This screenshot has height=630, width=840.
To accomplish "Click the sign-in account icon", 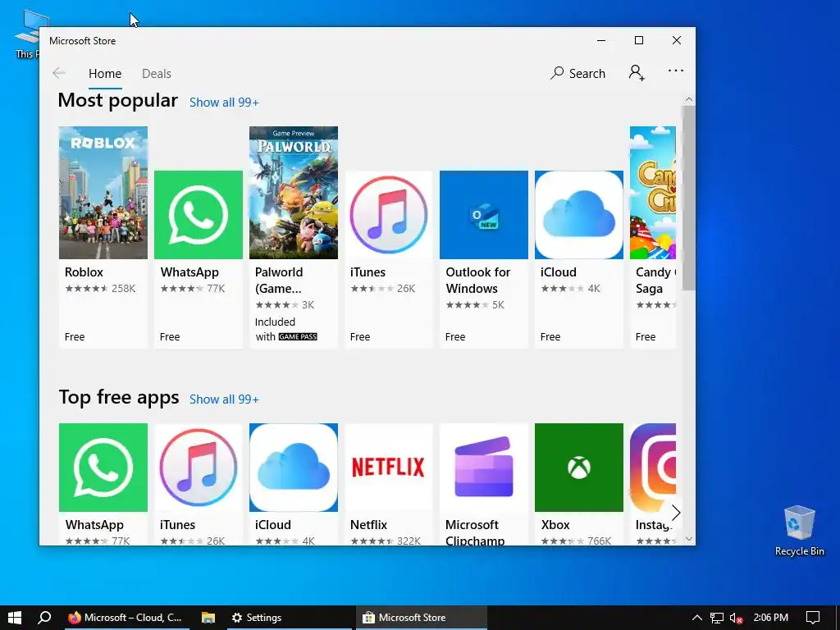I will (637, 72).
